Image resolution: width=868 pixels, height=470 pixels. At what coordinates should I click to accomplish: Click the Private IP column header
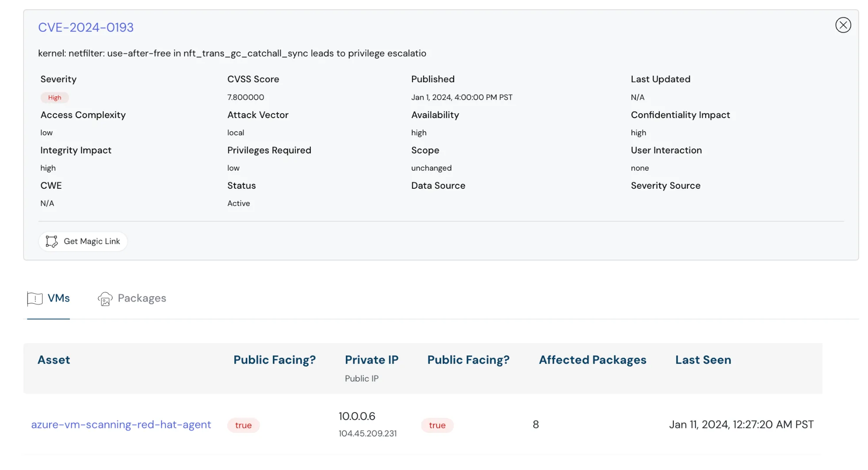[371, 360]
